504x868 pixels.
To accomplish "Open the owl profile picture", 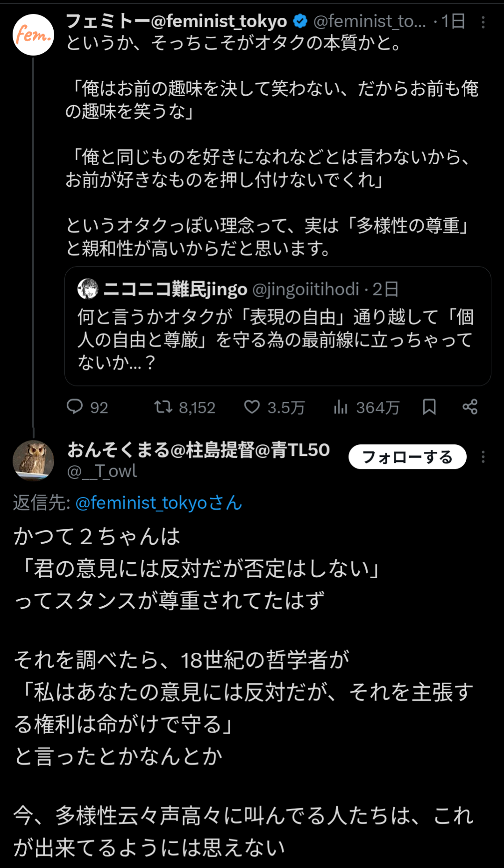I will (x=33, y=460).
